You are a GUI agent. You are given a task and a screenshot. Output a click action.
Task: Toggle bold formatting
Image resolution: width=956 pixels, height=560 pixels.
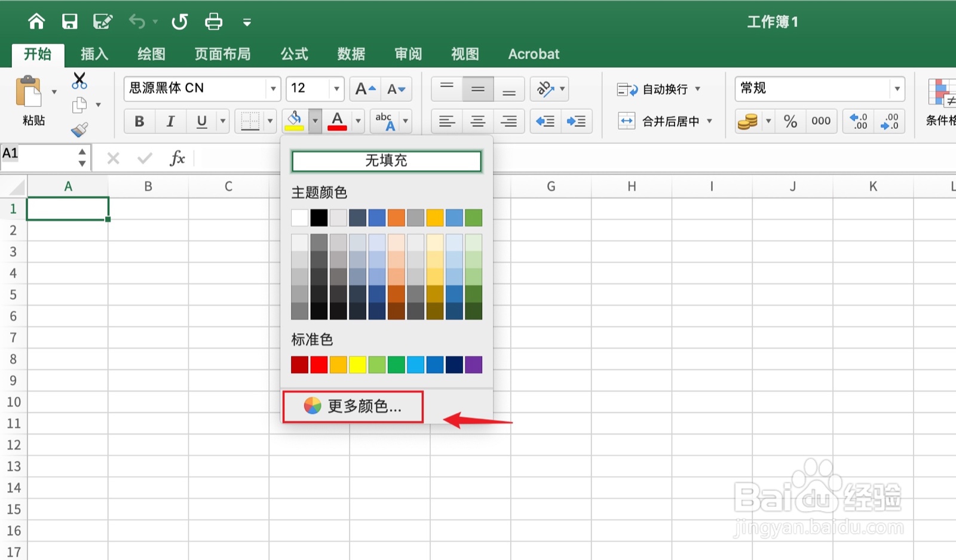(139, 121)
